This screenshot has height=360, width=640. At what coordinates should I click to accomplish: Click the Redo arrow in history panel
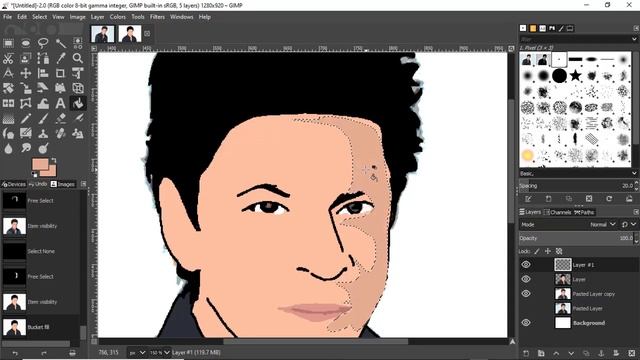tap(44, 353)
